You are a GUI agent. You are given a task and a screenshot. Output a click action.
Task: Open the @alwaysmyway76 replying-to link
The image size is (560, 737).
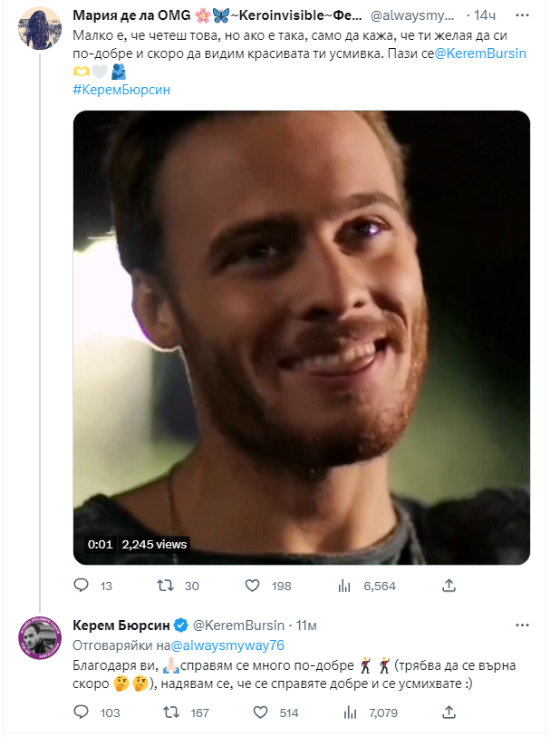coord(227,645)
